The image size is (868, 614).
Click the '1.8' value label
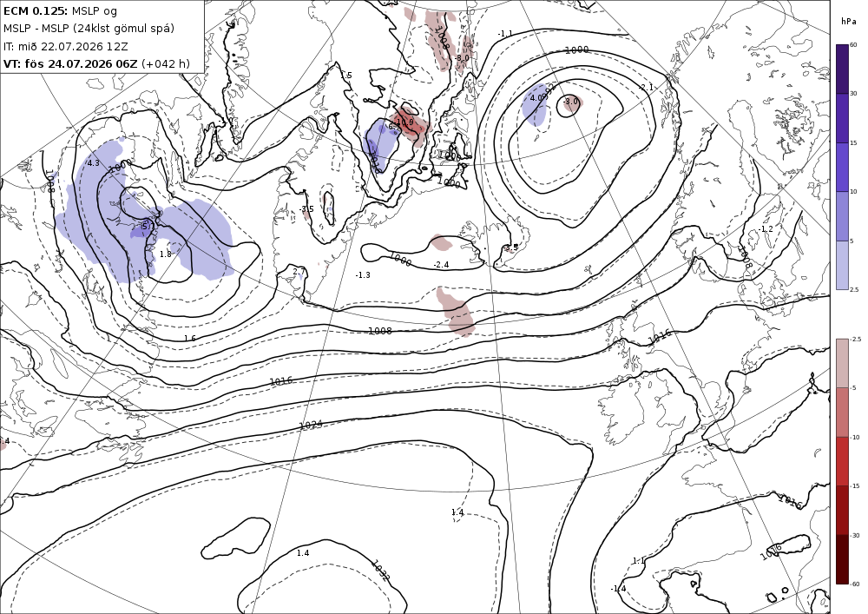pos(166,254)
